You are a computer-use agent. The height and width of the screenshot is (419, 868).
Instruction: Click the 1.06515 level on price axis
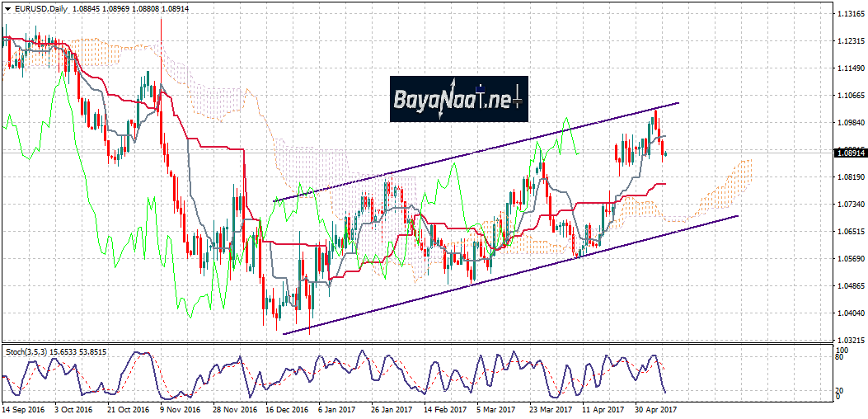848,232
